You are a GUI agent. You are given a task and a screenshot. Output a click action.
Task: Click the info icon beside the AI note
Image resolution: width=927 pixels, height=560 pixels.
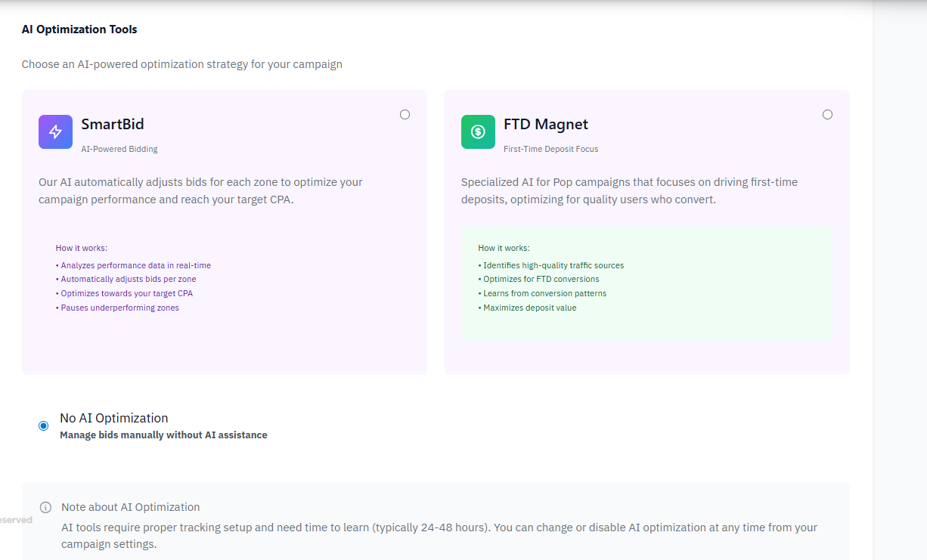[45, 507]
